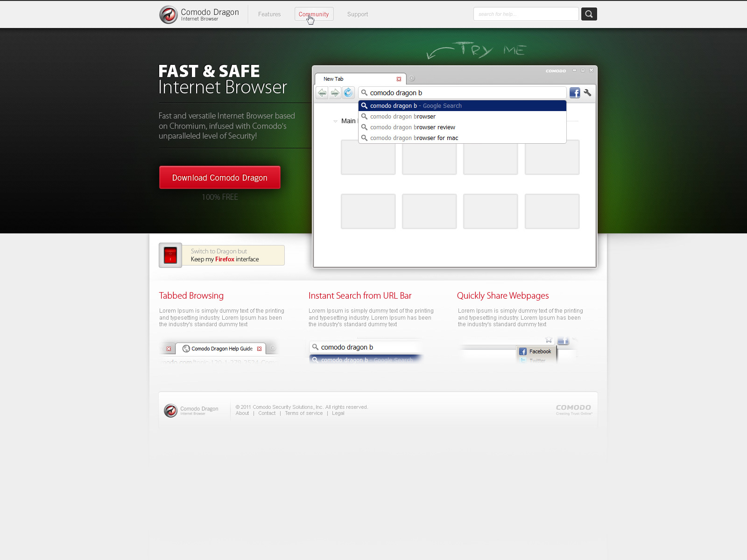Screen dimensions: 747x560
Task: Click the third thumbnail in second row
Action: [x=491, y=211]
